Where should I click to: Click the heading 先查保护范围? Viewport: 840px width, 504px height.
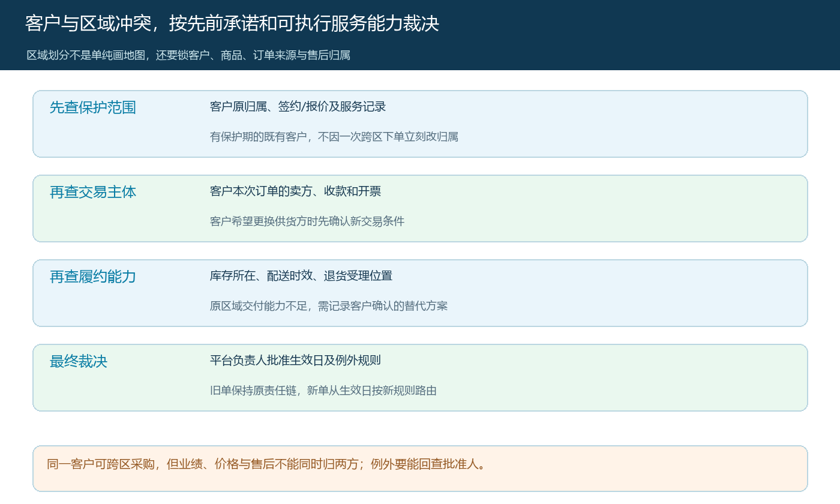(93, 107)
